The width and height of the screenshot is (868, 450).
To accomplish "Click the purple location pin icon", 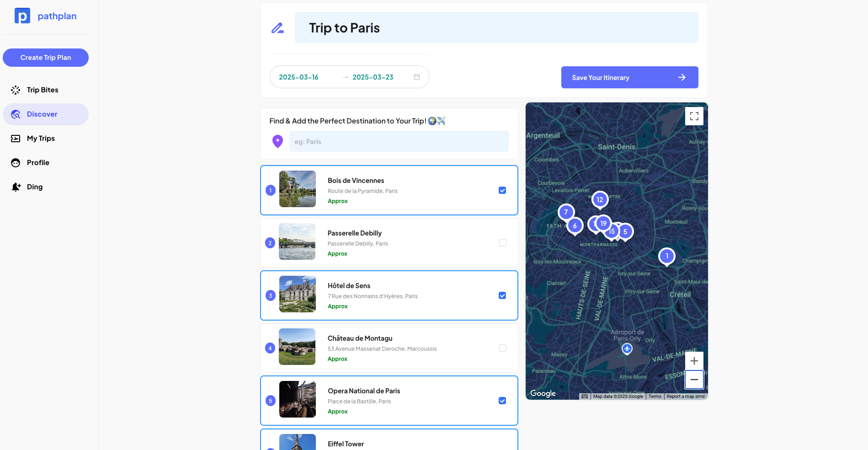I will (277, 141).
